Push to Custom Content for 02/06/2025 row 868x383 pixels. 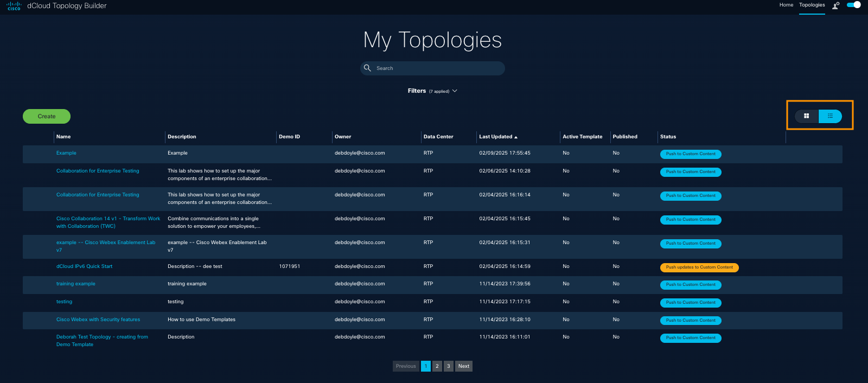click(691, 172)
